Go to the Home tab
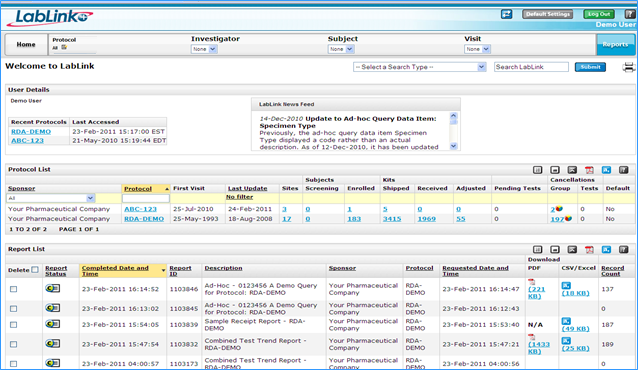The width and height of the screenshot is (638, 370). tap(26, 44)
